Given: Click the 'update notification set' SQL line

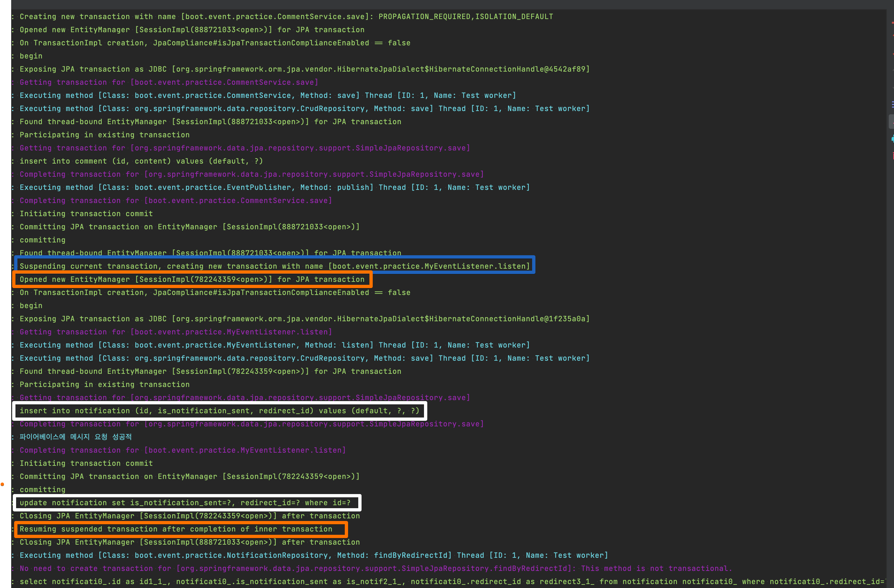Looking at the screenshot, I should pos(185,503).
